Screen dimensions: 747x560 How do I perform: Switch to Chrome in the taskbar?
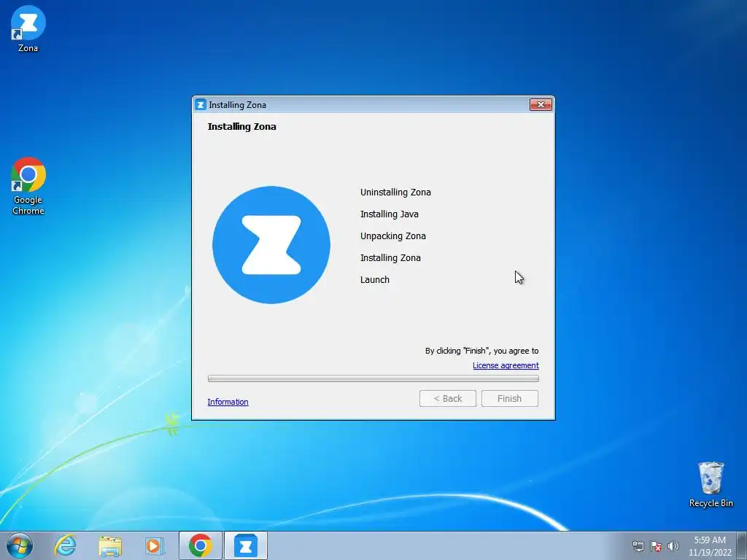pyautogui.click(x=201, y=545)
